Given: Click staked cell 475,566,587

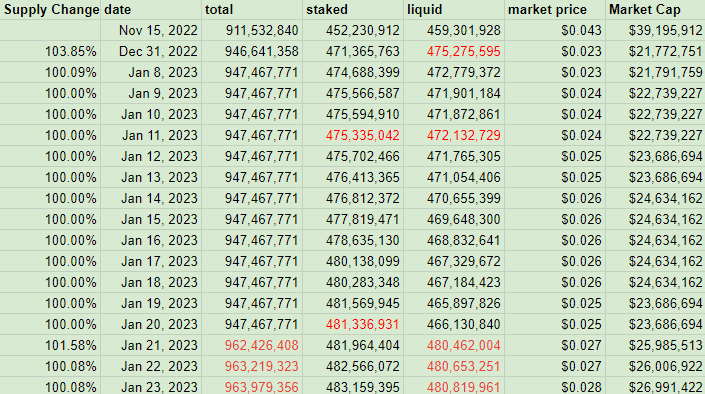Looking at the screenshot, I should click(x=353, y=93).
